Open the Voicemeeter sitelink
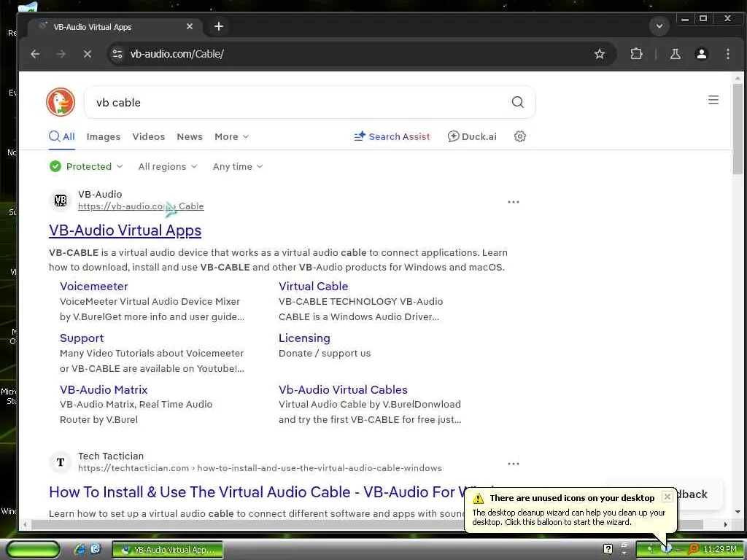 pos(94,286)
